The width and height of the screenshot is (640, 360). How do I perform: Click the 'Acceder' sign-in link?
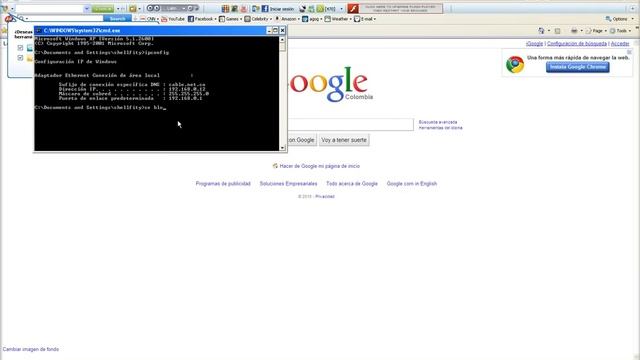pyautogui.click(x=620, y=44)
